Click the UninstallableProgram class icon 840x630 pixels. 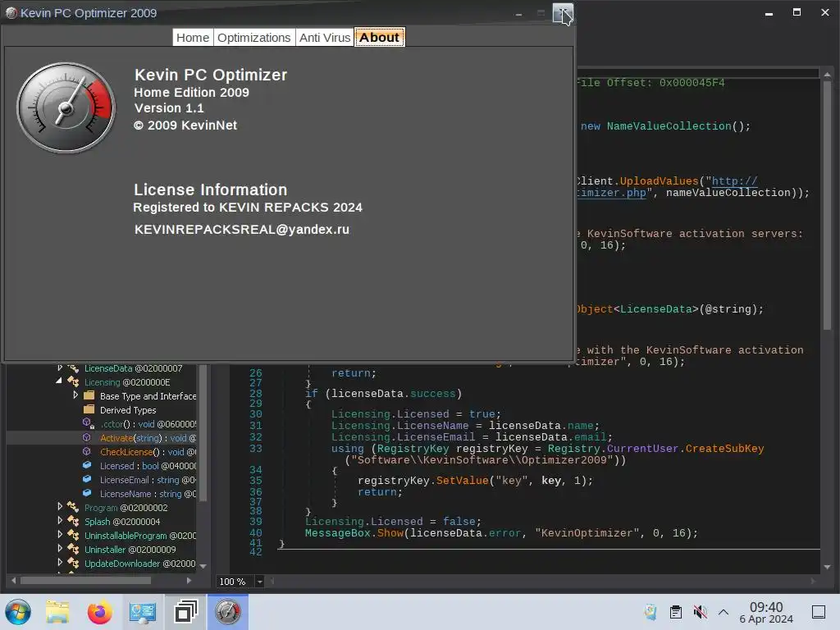[73, 535]
